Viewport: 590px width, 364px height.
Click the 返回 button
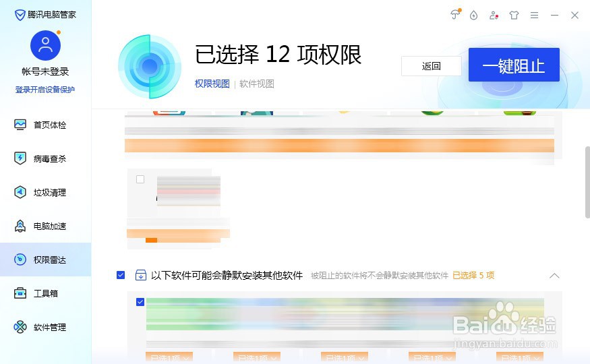click(432, 66)
